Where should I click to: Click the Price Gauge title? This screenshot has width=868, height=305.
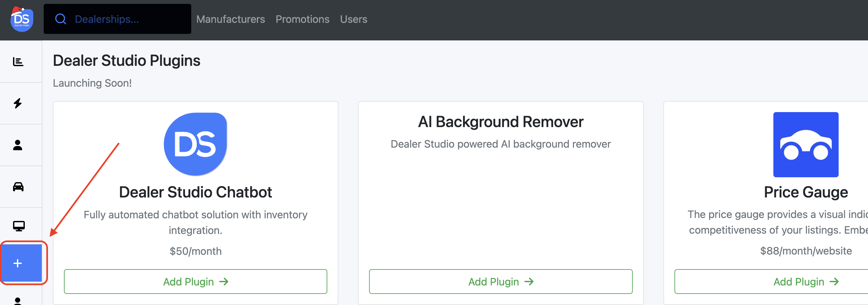(806, 192)
